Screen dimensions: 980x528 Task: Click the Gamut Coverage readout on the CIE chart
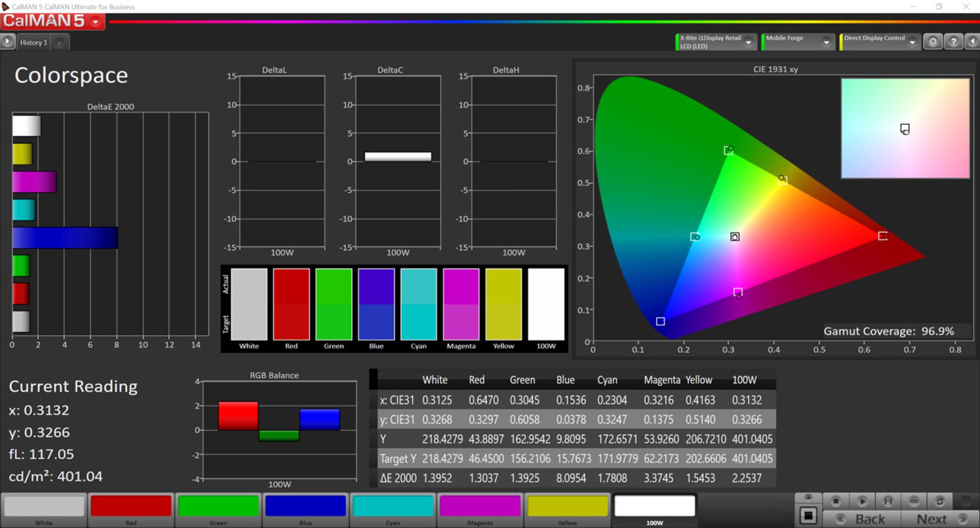tap(889, 331)
